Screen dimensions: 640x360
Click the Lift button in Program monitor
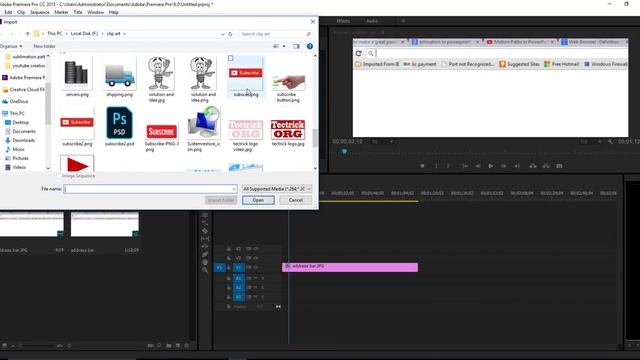(x=533, y=166)
